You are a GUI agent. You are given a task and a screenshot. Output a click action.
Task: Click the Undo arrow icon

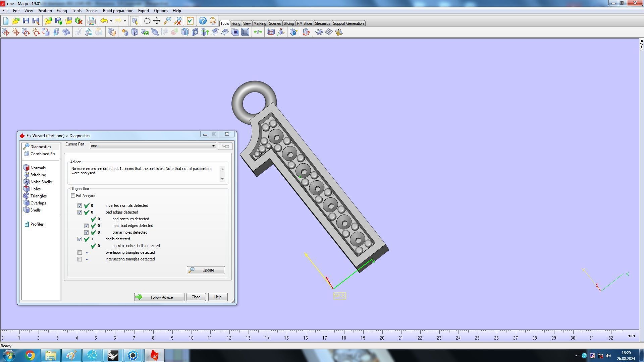[x=104, y=21]
